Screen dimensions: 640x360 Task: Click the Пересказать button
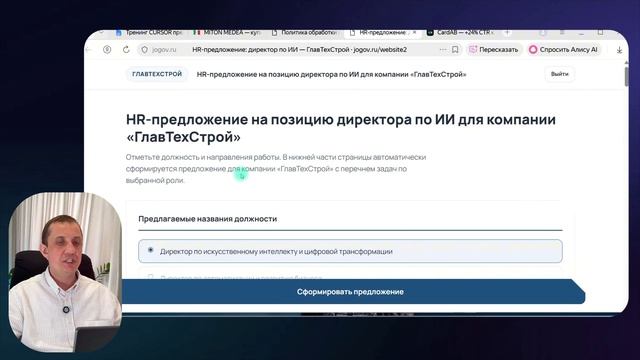pyautogui.click(x=494, y=49)
